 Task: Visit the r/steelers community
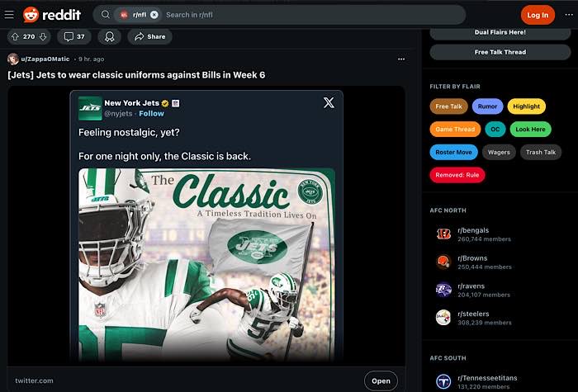(473, 314)
